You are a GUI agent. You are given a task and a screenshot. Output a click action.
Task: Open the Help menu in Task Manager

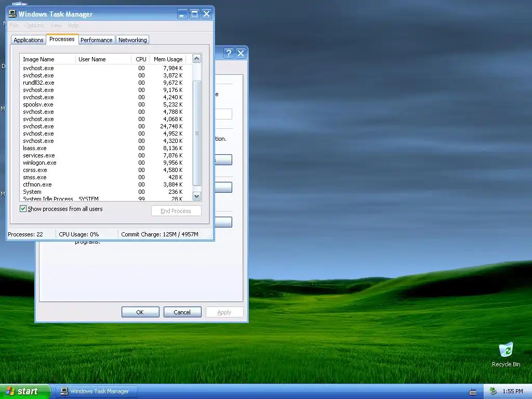73,25
